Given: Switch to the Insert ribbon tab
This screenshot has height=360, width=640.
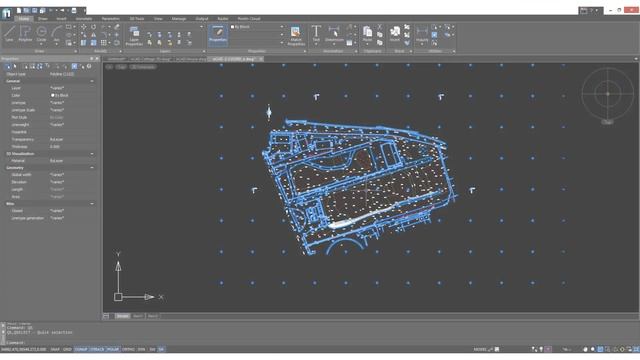Looking at the screenshot, I should point(61,19).
